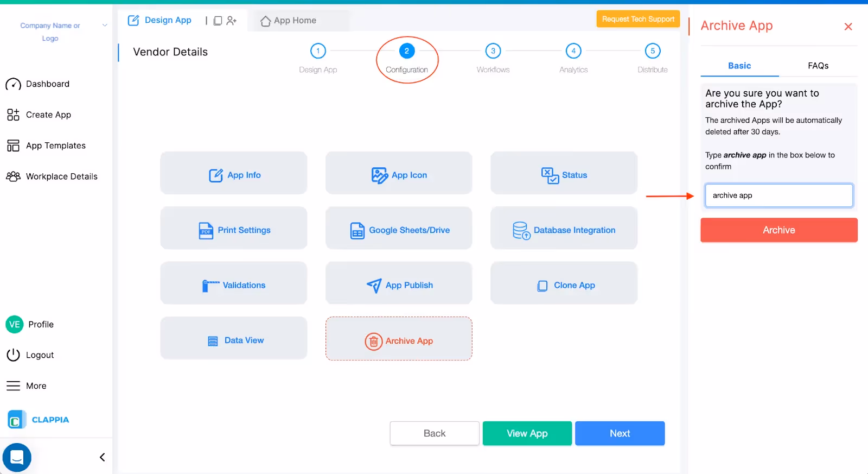This screenshot has width=868, height=474.
Task: Click the copy app icon in header
Action: [218, 21]
